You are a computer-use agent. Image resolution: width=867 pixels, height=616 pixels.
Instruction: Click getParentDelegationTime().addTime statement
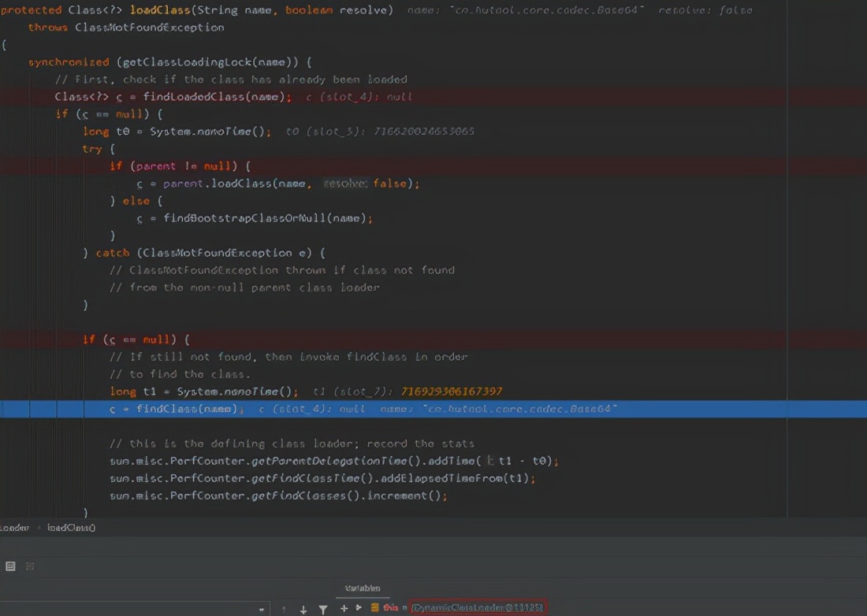pos(334,461)
